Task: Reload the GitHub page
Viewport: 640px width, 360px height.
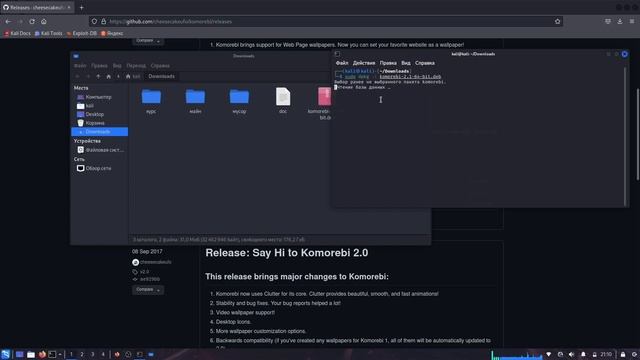Action: pyautogui.click(x=32, y=21)
